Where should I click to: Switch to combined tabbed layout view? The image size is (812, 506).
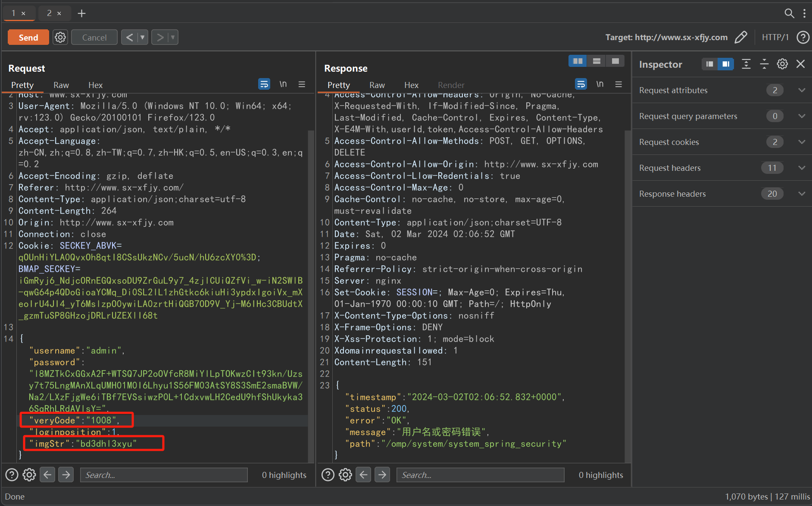615,61
